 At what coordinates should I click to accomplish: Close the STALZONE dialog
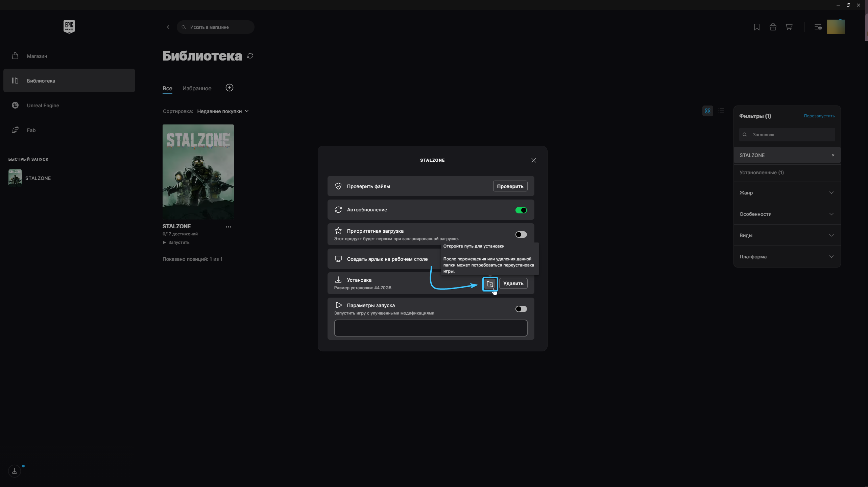click(x=534, y=160)
